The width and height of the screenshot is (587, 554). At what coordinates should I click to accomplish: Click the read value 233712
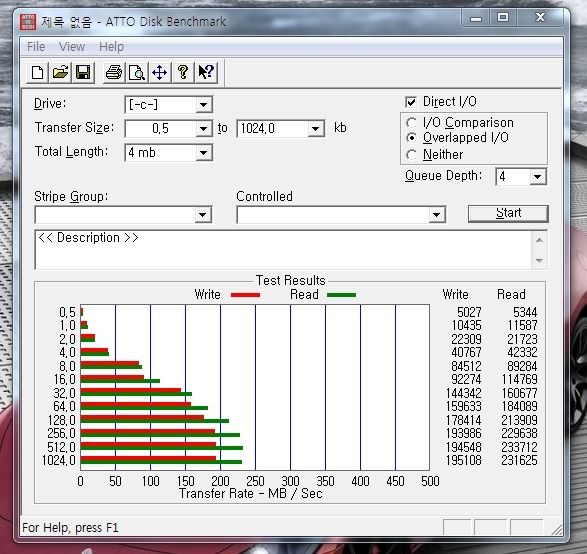click(519, 447)
